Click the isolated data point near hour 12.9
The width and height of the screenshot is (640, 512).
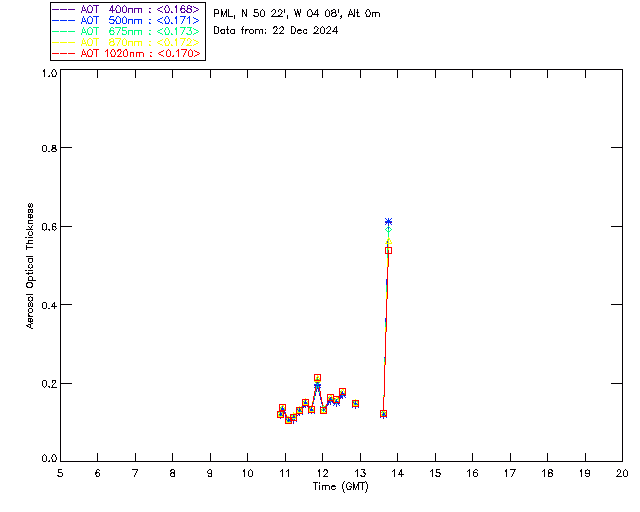[356, 404]
